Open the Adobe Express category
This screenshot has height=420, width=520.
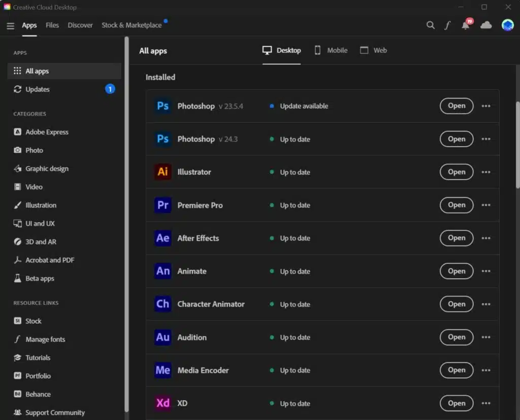[46, 132]
